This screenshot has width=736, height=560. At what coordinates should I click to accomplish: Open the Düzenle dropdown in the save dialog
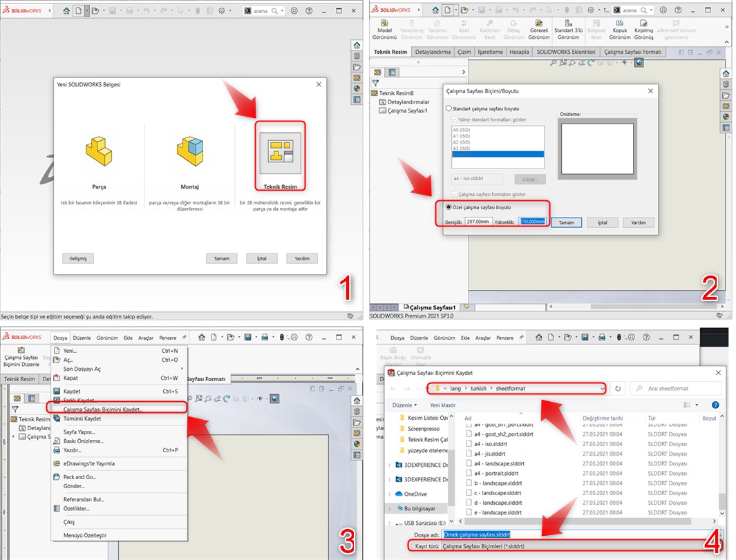pyautogui.click(x=404, y=405)
